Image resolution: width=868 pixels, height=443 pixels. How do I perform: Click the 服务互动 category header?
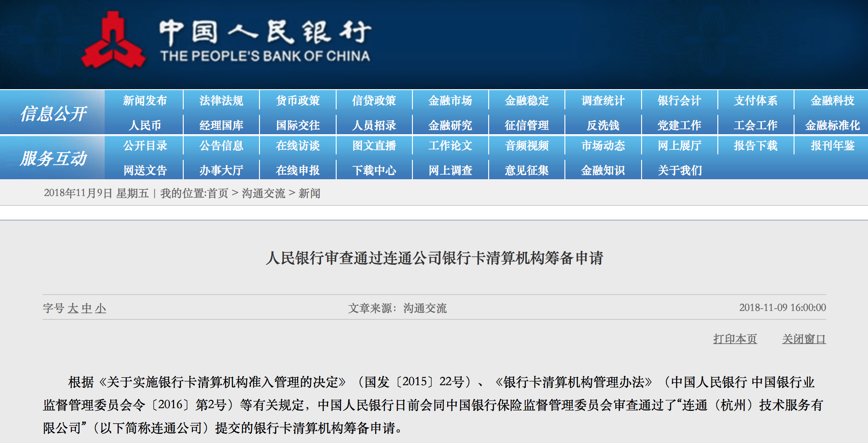[53, 158]
